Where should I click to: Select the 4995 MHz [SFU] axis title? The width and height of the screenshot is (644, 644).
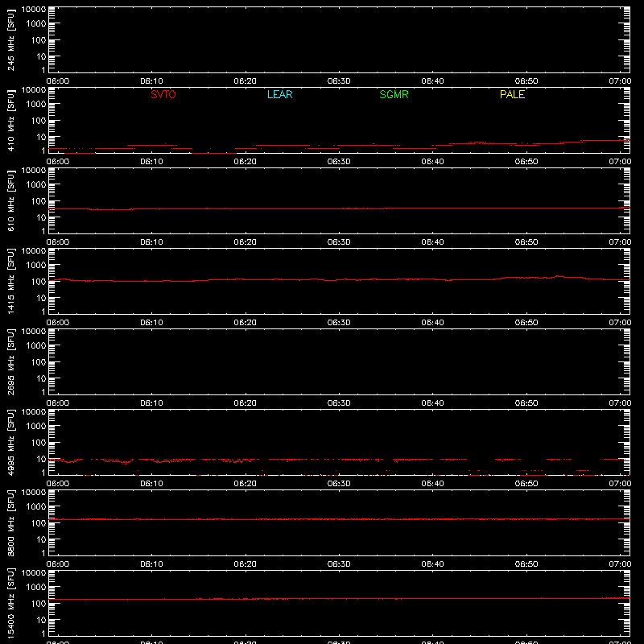point(10,442)
